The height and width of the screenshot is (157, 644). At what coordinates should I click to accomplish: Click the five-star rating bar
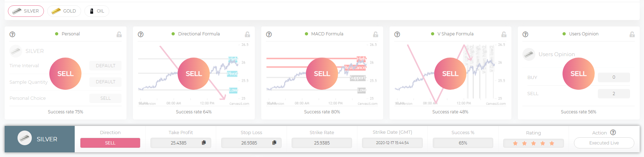click(534, 143)
